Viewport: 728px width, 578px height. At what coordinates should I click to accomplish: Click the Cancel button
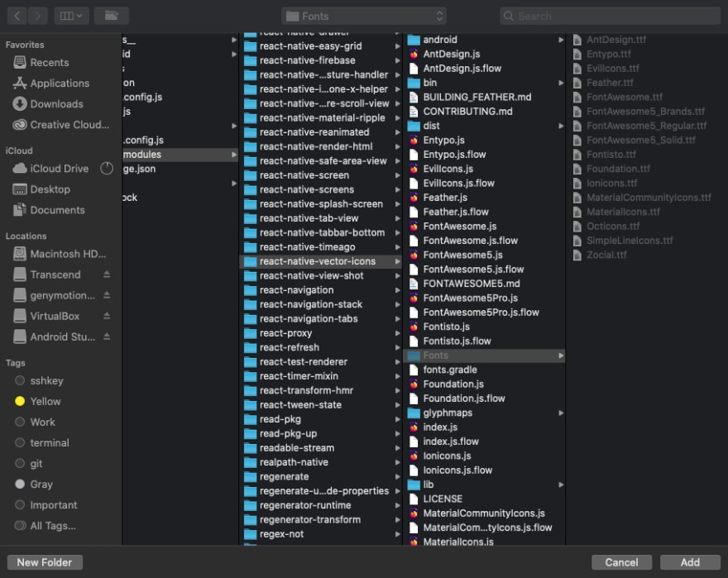point(621,562)
